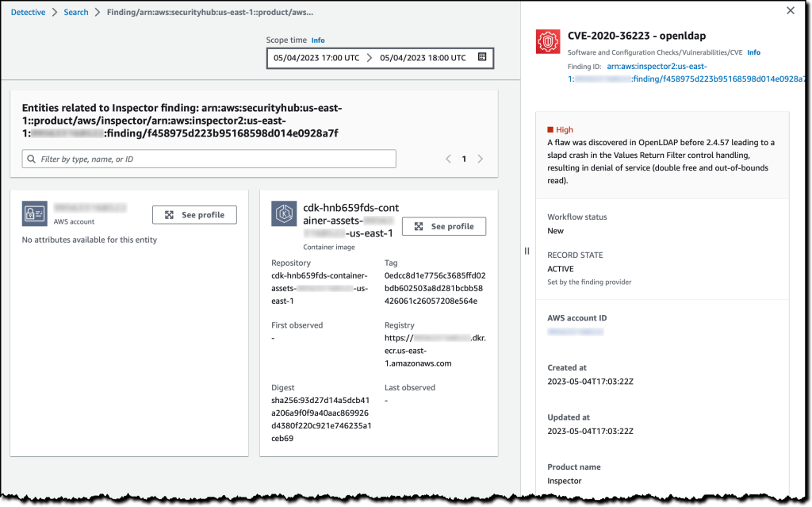812x507 pixels.
Task: See profile for the AWS account entity
Action: [x=194, y=214]
